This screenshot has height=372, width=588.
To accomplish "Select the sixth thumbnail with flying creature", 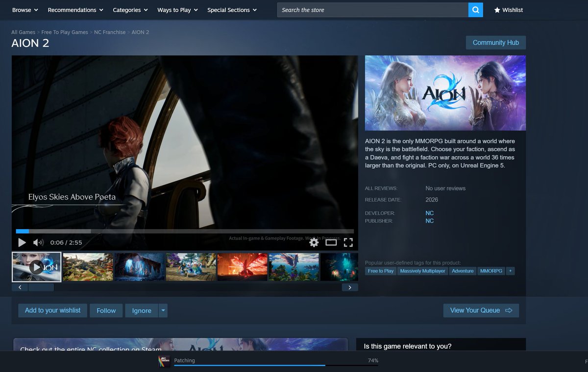I will click(x=294, y=267).
